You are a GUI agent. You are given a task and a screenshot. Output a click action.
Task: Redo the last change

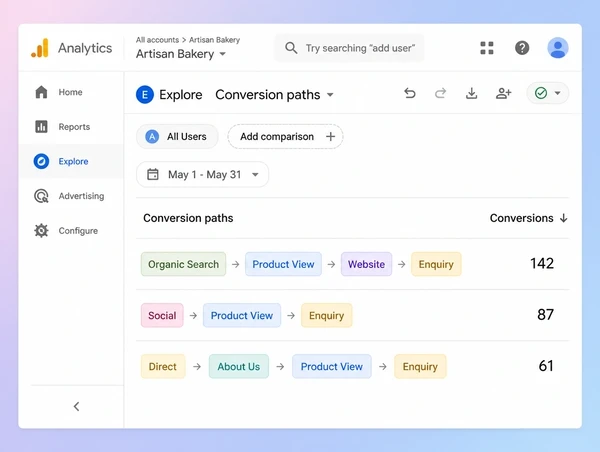click(x=440, y=93)
